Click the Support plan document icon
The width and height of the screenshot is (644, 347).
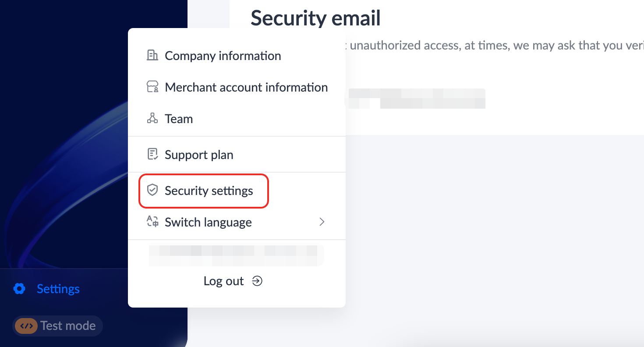(152, 154)
